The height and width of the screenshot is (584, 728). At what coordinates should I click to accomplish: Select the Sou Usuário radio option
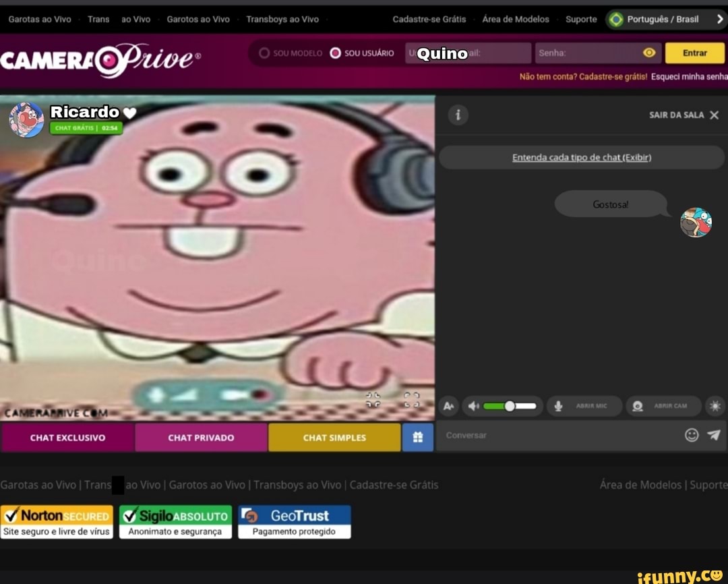click(x=335, y=53)
